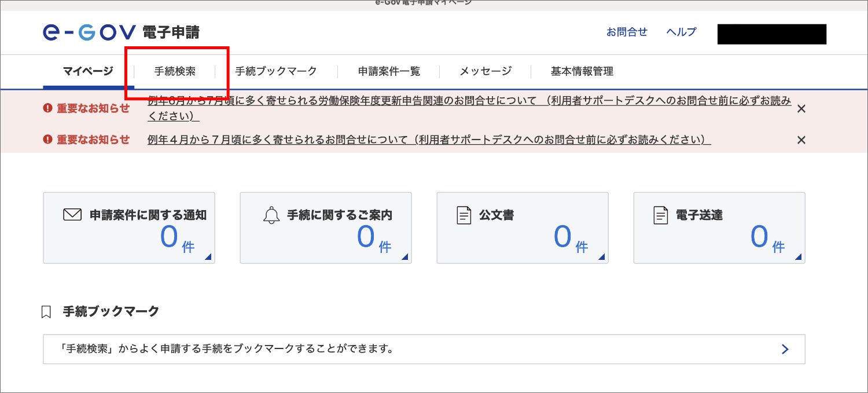This screenshot has width=868, height=393.
Task: Go to the 申請案件一覧 tab
Action: (x=389, y=71)
